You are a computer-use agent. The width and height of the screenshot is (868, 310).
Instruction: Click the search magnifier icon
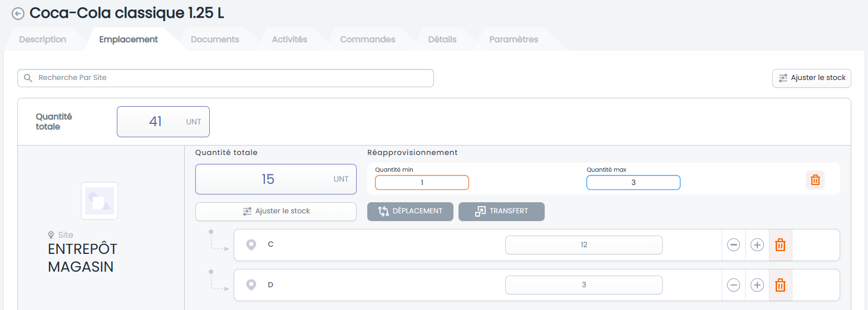click(28, 78)
